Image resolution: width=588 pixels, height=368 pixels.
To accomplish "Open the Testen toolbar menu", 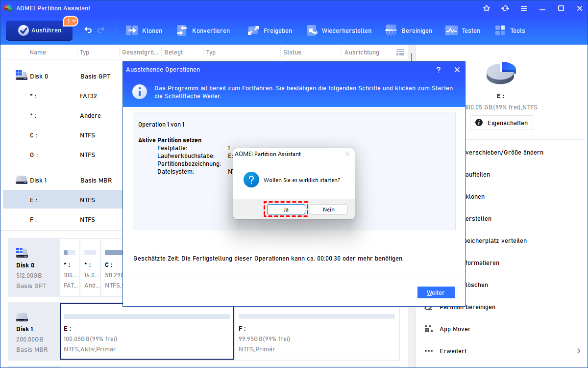I will click(x=463, y=30).
